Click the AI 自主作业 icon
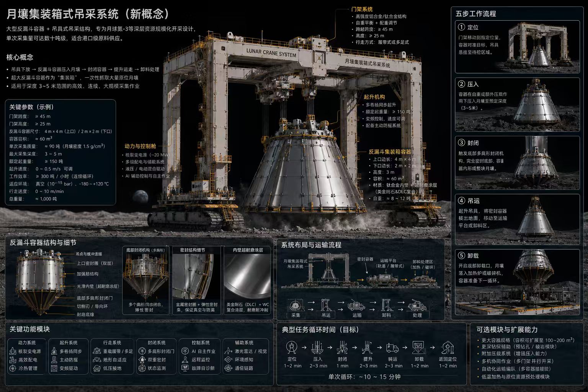This screenshot has height=392, width=588. coord(185,351)
